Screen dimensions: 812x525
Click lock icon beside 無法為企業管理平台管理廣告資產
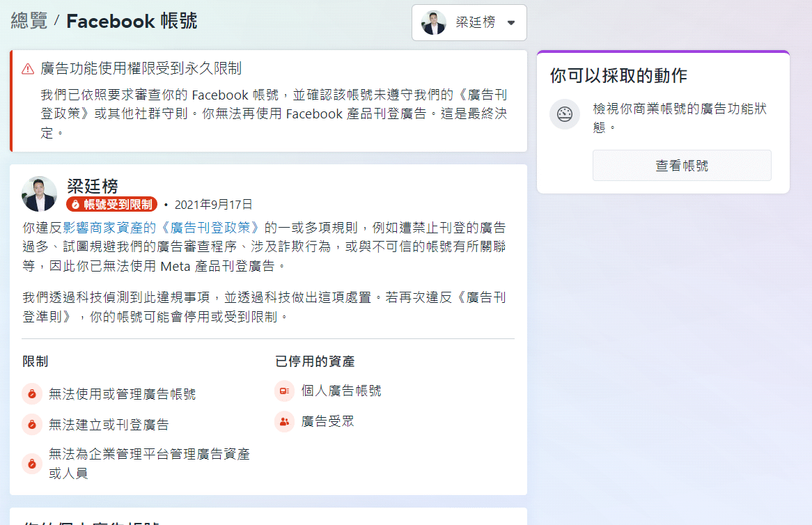32,463
